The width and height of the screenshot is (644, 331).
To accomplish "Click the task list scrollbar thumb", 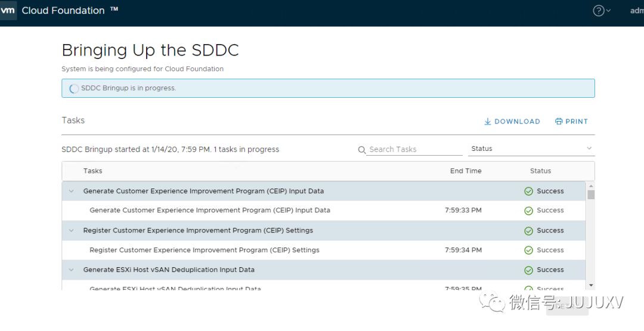I will pyautogui.click(x=591, y=194).
